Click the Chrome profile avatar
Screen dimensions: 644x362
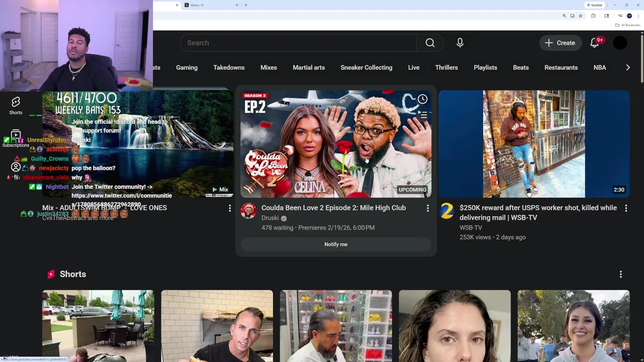[x=629, y=16]
